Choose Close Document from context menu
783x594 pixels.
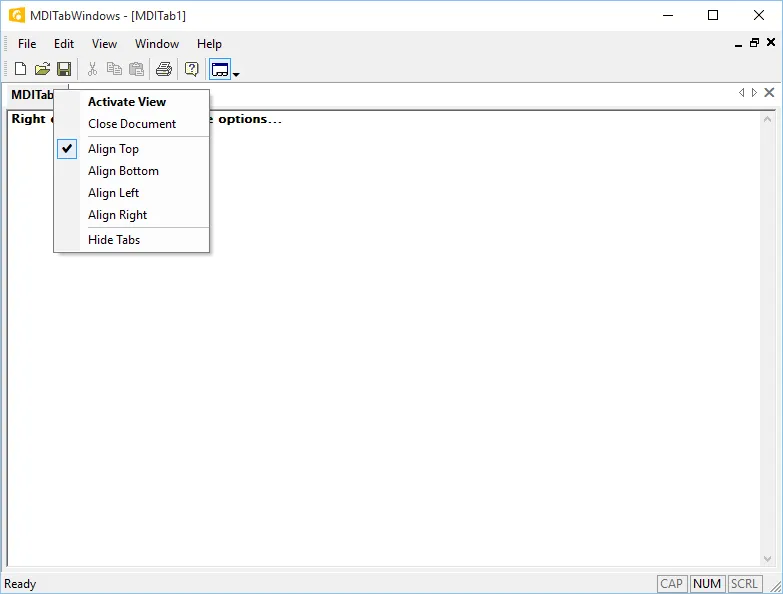pos(132,124)
